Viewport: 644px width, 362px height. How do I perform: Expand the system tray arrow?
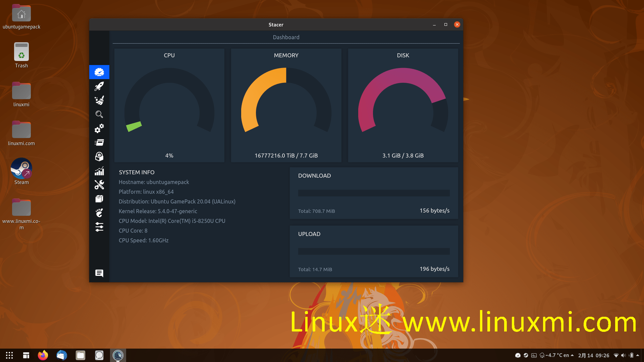pyautogui.click(x=638, y=355)
